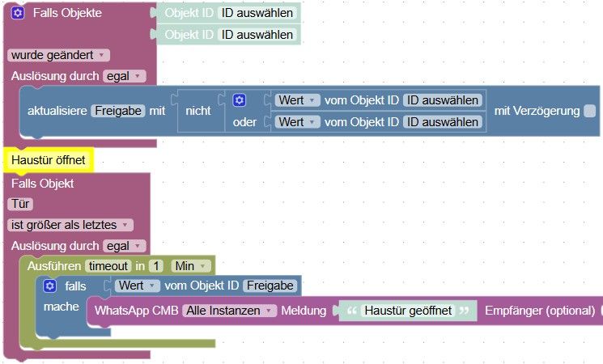The height and width of the screenshot is (364, 603).
Task: Open first Auslösung durch egal dropdown under wurde geändert
Action: pyautogui.click(x=124, y=76)
